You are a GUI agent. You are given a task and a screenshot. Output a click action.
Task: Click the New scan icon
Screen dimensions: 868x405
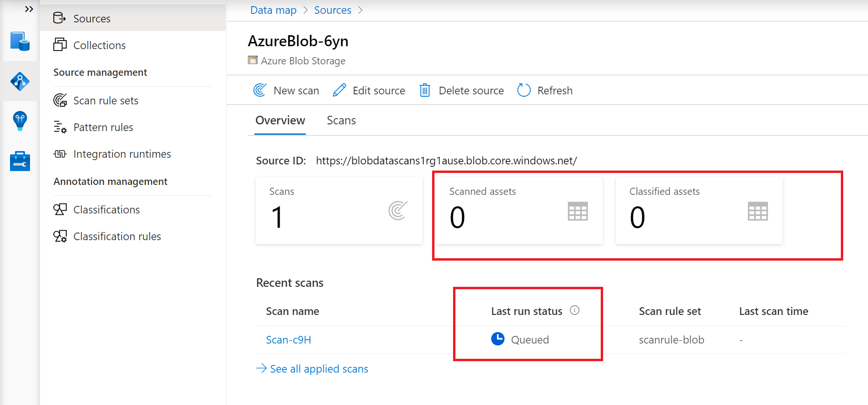tap(260, 90)
